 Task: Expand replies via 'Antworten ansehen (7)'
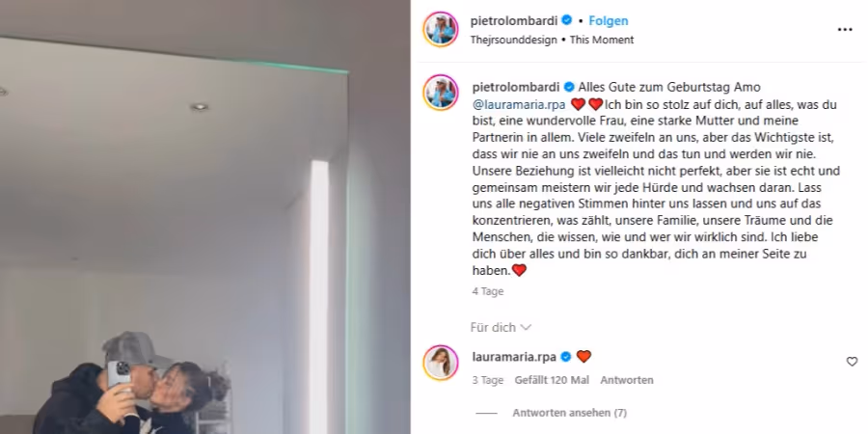tap(570, 413)
